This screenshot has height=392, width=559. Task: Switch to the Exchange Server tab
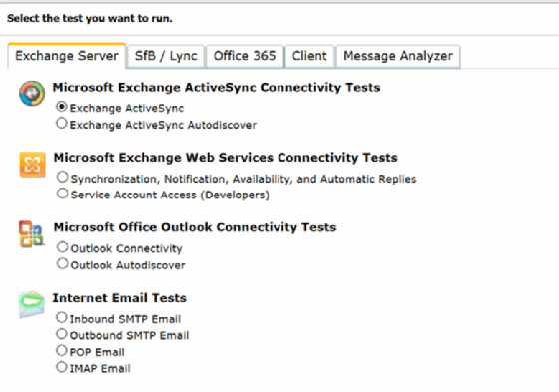pyautogui.click(x=67, y=56)
